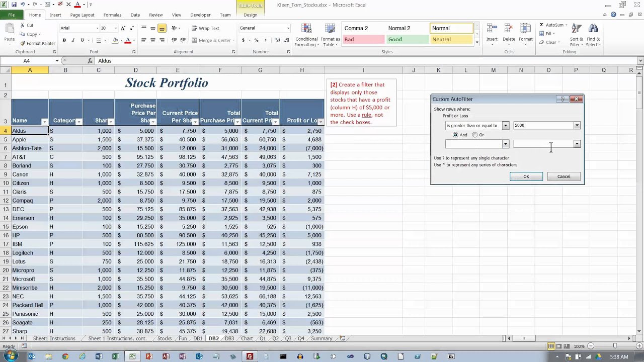The height and width of the screenshot is (362, 644).
Task: Apply center horizontal alignment
Action: (153, 40)
